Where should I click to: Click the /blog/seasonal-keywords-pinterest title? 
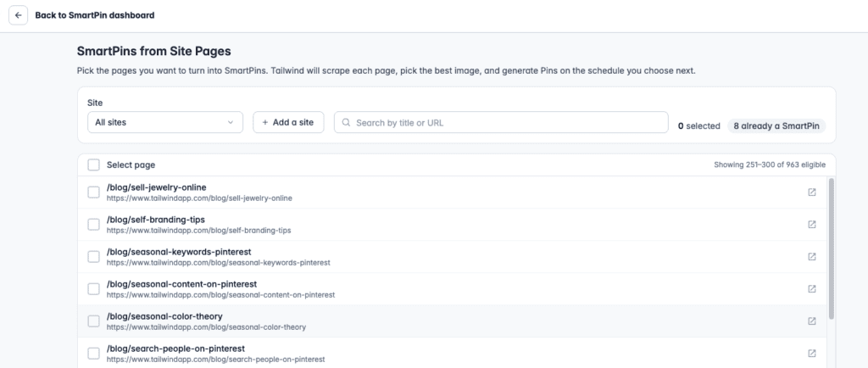[179, 252]
